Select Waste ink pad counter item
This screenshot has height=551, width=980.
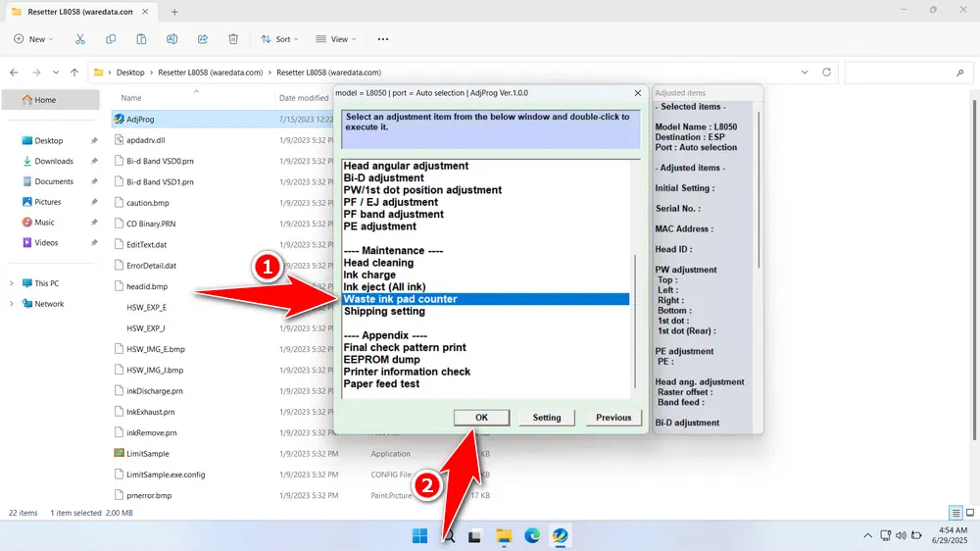[x=400, y=299]
